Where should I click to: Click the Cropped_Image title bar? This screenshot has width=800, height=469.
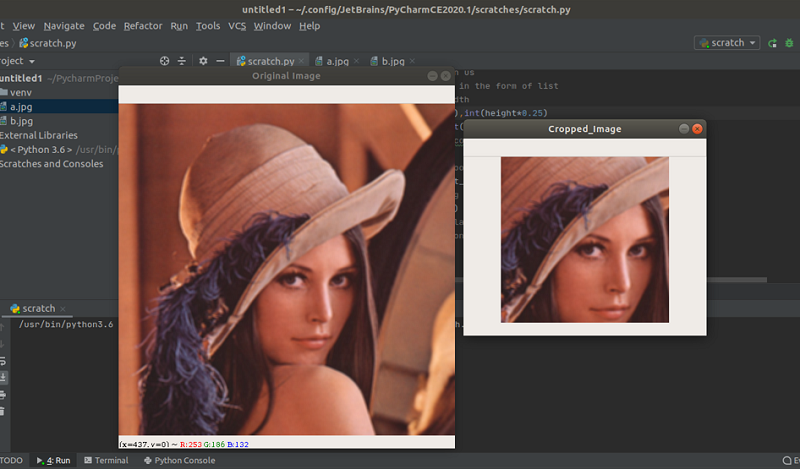coord(585,129)
